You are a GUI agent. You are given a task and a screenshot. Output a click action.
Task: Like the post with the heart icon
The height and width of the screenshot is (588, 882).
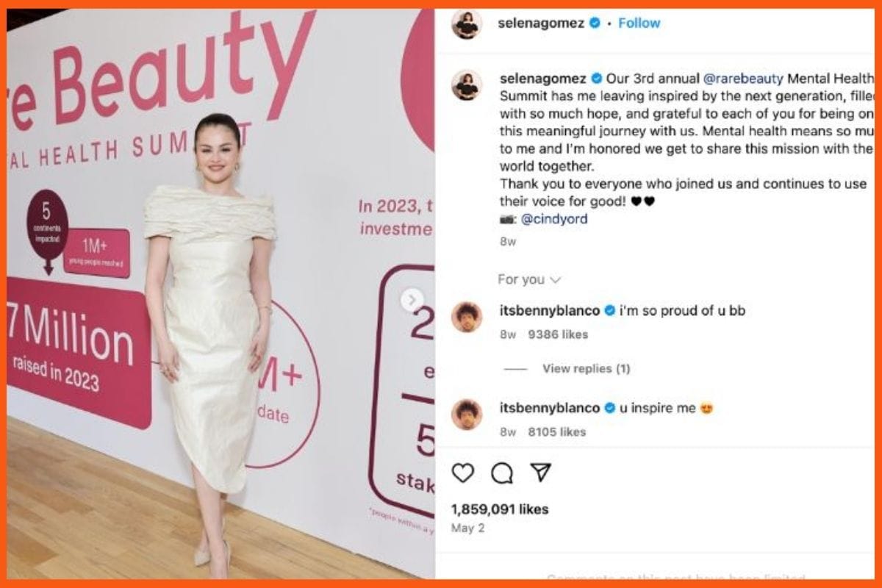pyautogui.click(x=462, y=473)
